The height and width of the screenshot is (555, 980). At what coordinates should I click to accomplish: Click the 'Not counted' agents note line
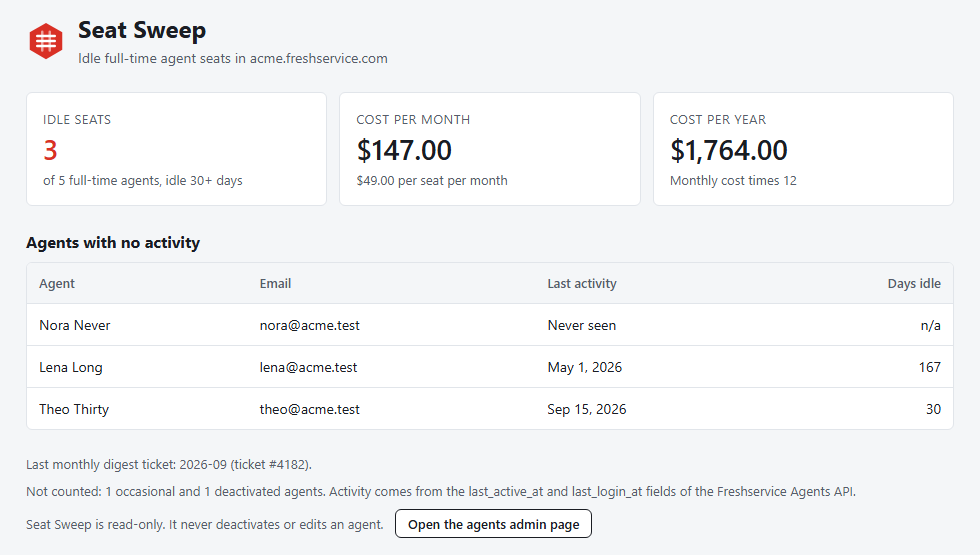pyautogui.click(x=441, y=491)
